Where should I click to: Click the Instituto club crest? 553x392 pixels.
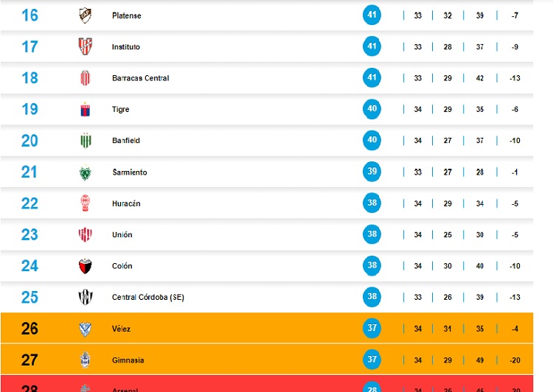click(x=85, y=46)
